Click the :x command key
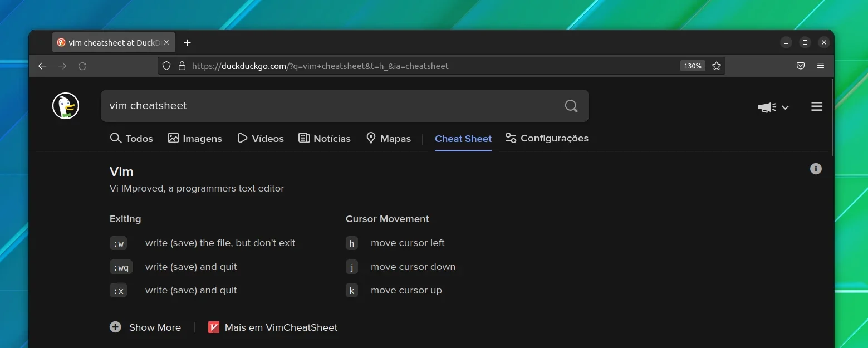The image size is (868, 348). 119,291
